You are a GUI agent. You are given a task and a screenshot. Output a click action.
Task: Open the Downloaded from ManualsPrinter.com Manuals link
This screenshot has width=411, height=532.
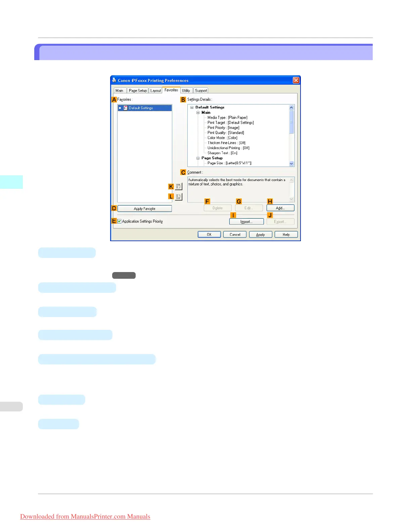(x=85, y=517)
